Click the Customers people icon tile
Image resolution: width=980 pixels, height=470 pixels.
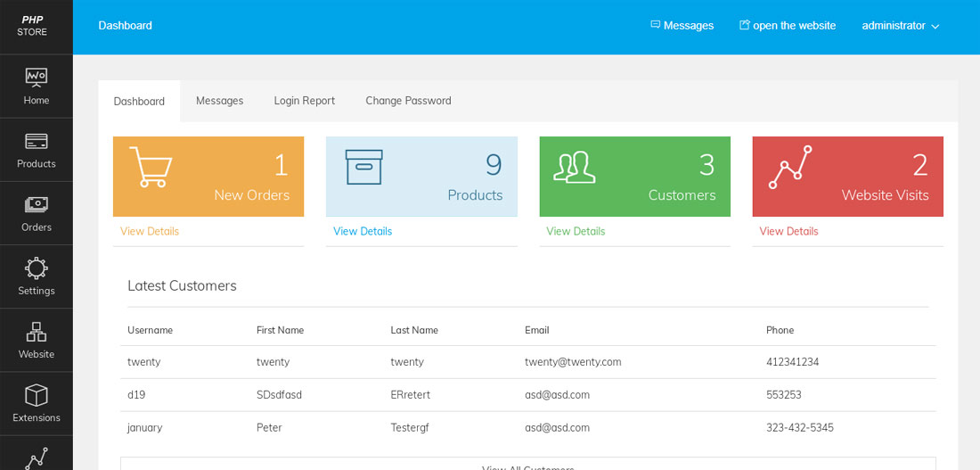click(x=575, y=167)
